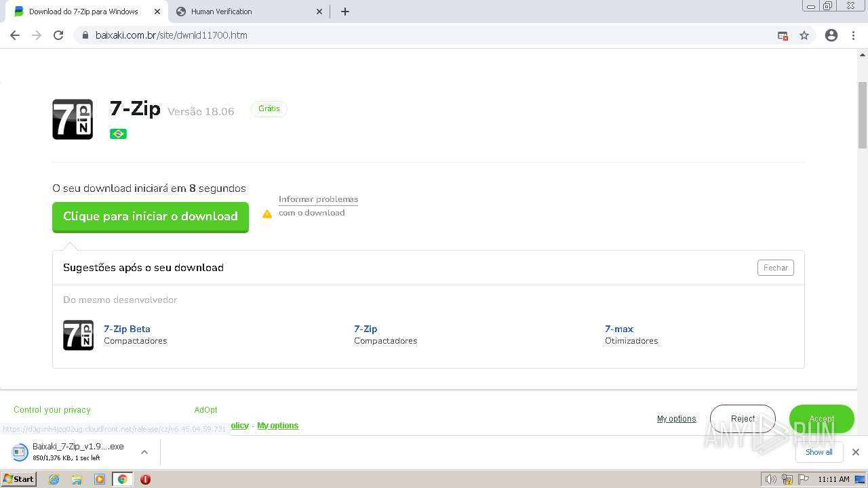The height and width of the screenshot is (488, 868).
Task: Click the URL address bar
Action: (x=427, y=35)
